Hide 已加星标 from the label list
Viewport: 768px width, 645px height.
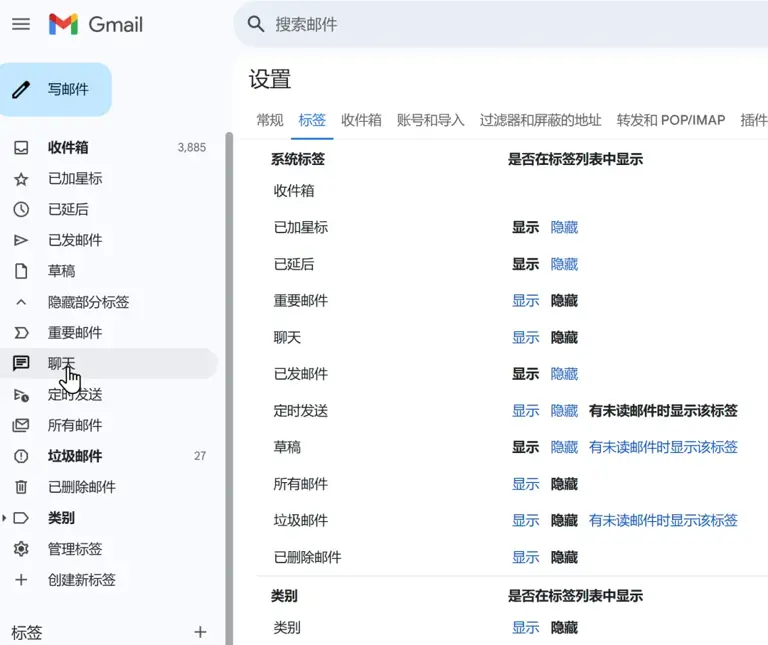(564, 228)
